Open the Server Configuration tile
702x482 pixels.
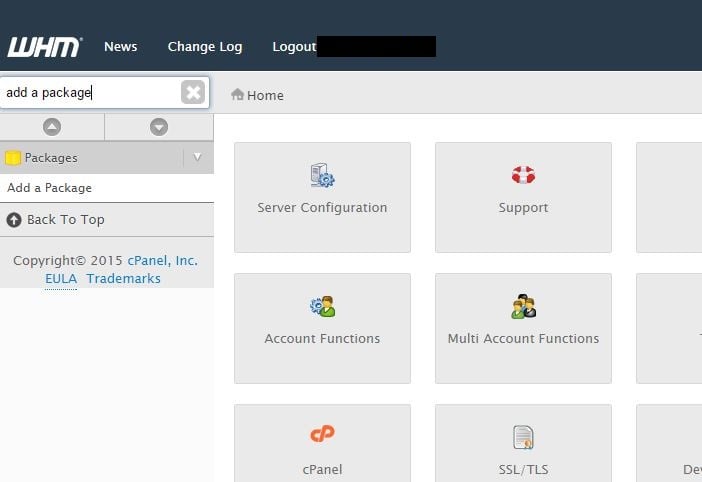322,197
